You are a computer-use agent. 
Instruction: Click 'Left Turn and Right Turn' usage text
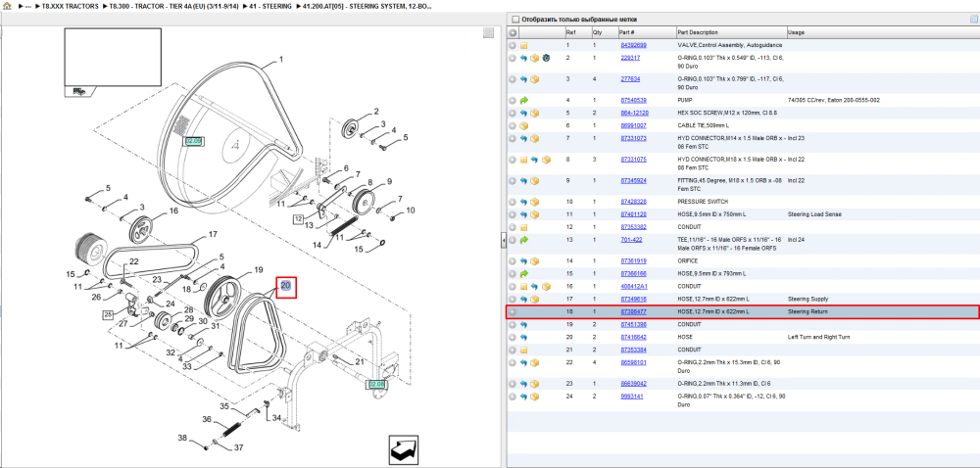819,337
